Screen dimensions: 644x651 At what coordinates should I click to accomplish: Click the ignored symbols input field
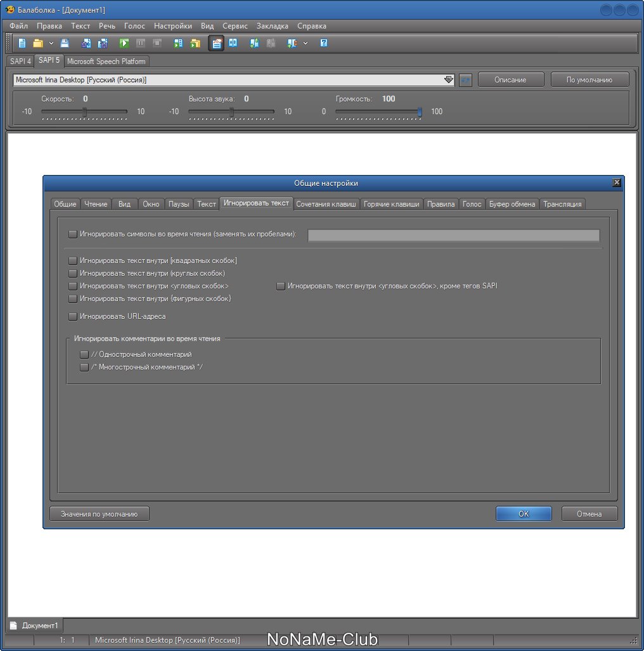coord(453,235)
